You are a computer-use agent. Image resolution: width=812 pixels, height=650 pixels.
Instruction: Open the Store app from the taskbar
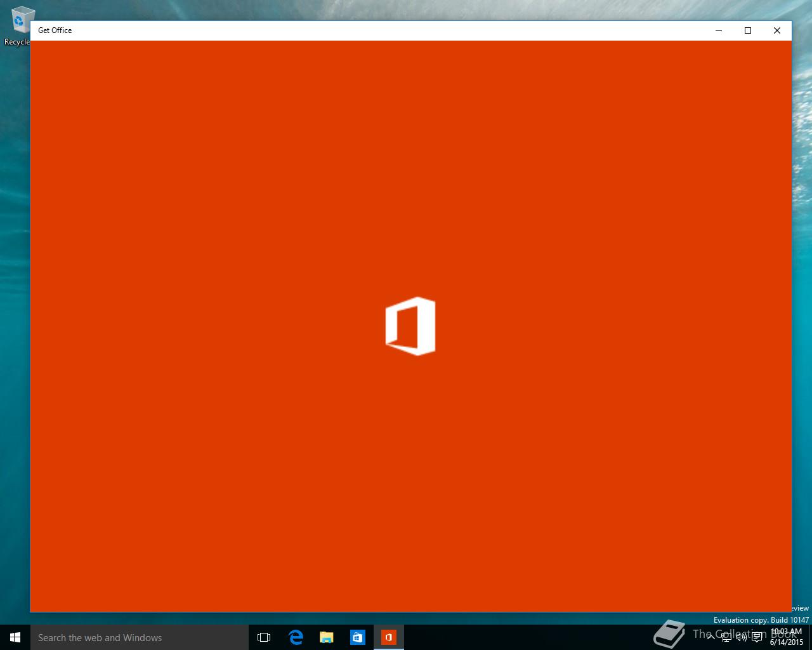pyautogui.click(x=358, y=637)
